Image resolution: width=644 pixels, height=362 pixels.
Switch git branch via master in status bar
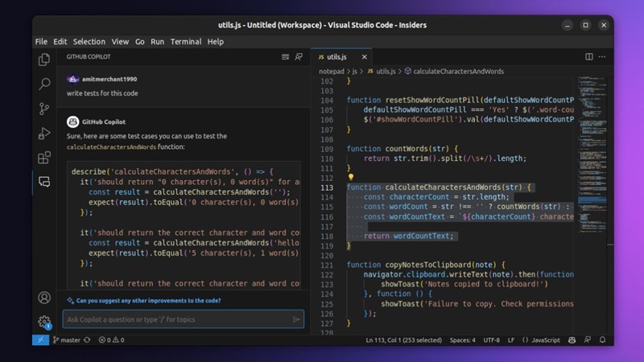(67, 339)
